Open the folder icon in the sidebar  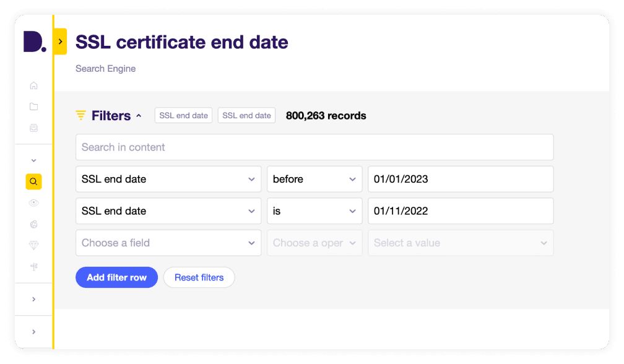(34, 106)
